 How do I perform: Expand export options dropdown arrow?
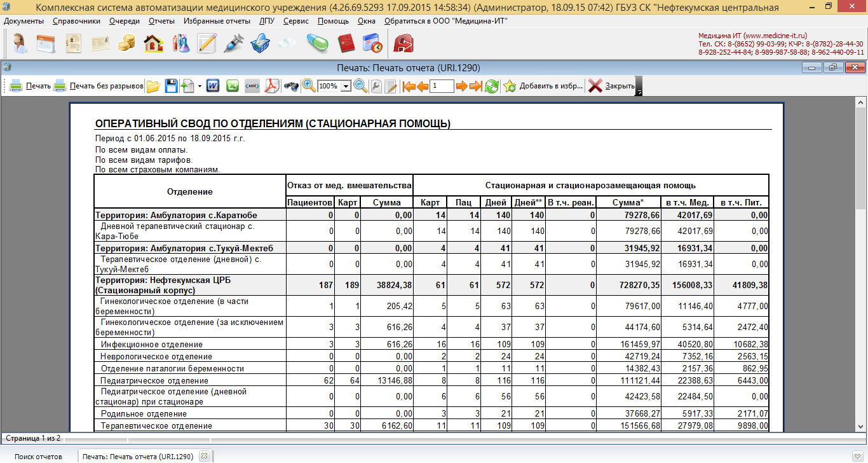[x=200, y=86]
